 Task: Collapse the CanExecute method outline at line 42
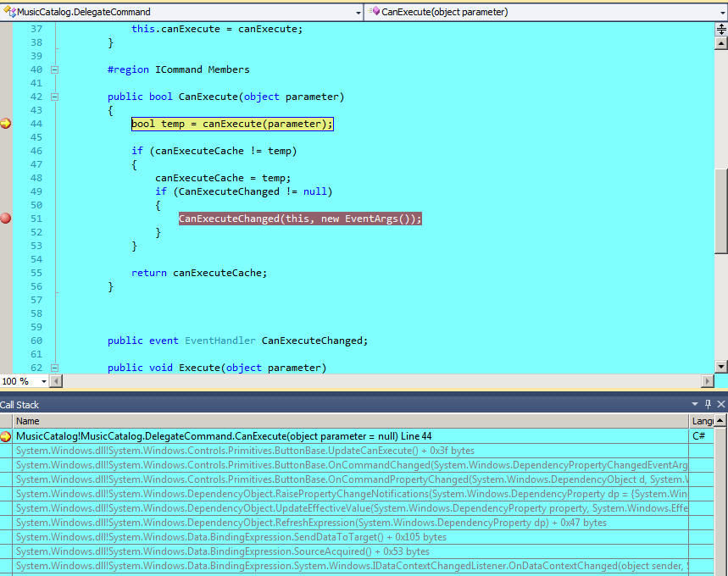point(54,97)
